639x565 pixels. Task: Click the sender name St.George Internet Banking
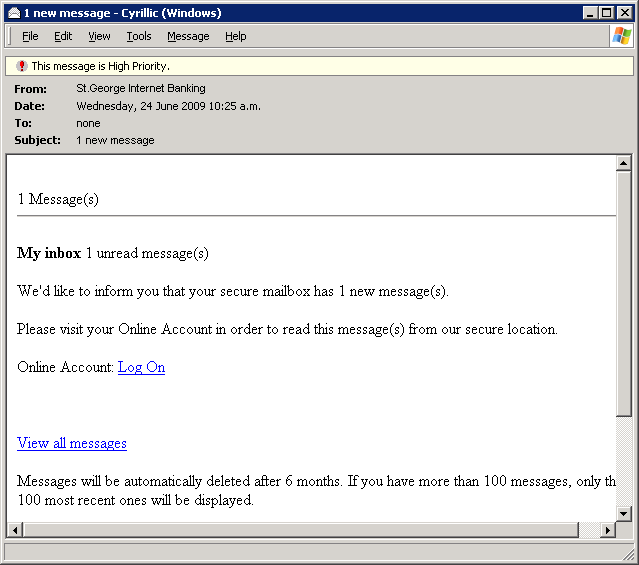click(x=141, y=88)
